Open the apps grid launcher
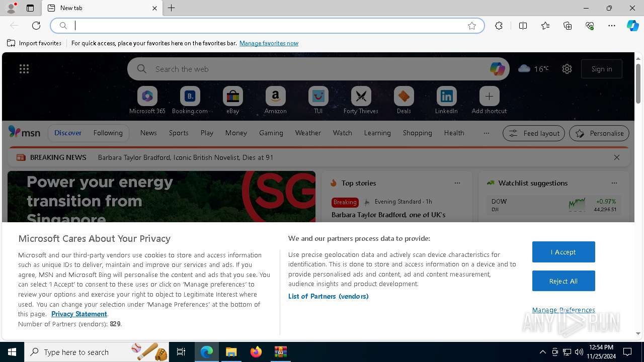The height and width of the screenshot is (362, 644). [24, 69]
